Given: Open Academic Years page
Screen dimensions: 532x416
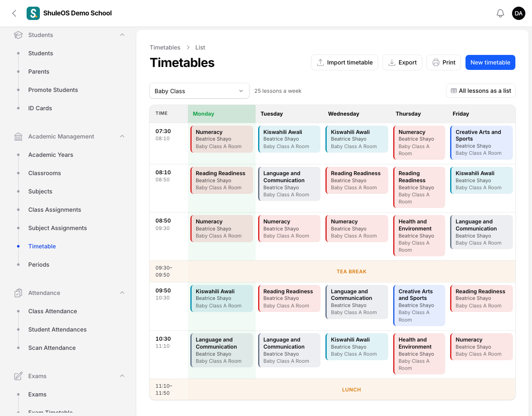Looking at the screenshot, I should (x=51, y=155).
